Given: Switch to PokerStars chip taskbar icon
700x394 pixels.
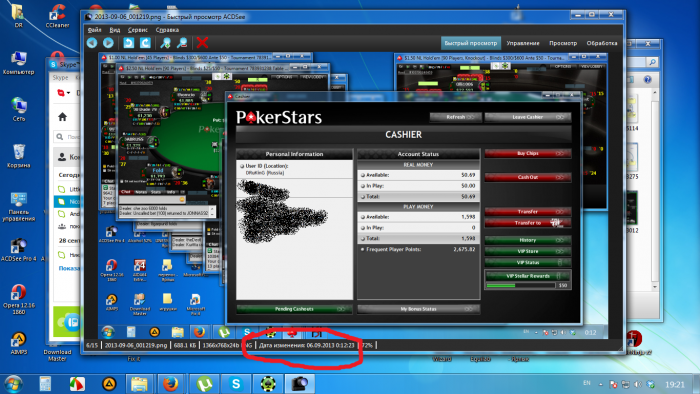Looking at the screenshot, I should 268,384.
